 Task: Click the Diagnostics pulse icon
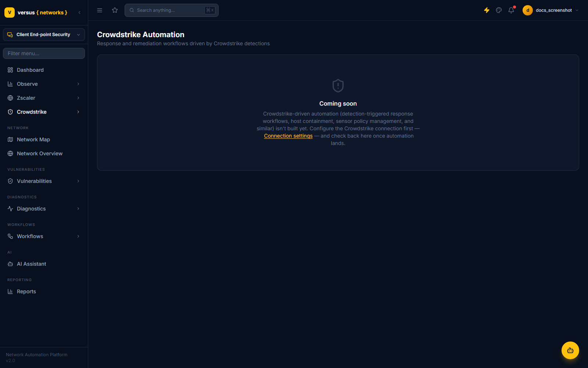click(10, 209)
